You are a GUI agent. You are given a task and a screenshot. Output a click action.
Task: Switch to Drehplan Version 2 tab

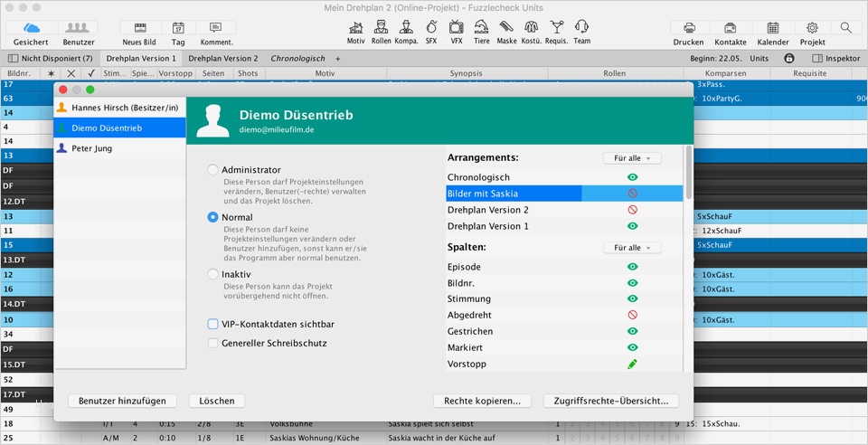[222, 58]
